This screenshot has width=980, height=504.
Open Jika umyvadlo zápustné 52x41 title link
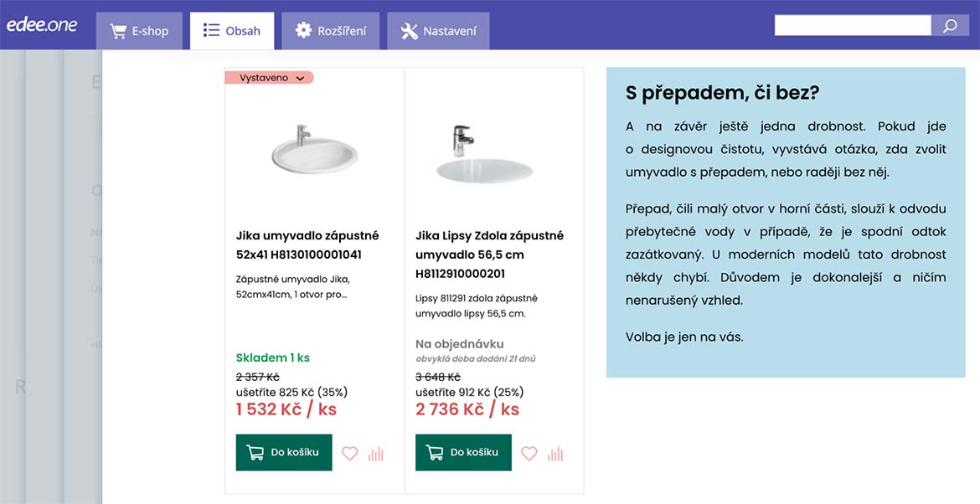(x=307, y=244)
